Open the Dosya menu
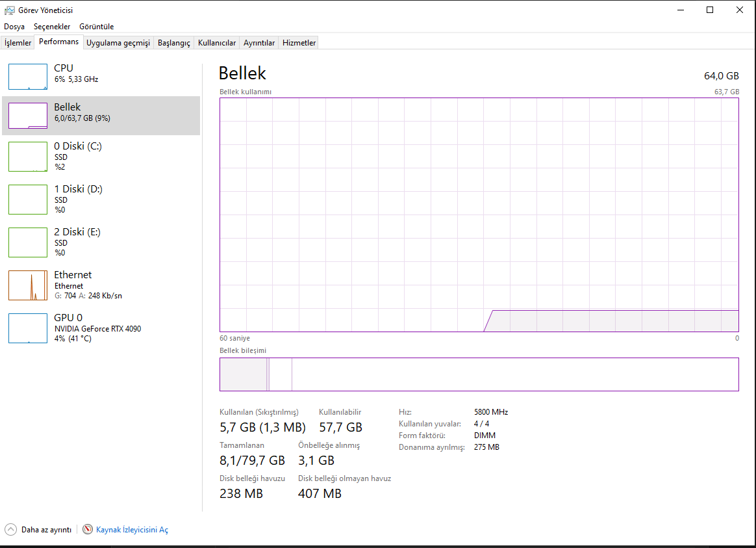 tap(14, 27)
